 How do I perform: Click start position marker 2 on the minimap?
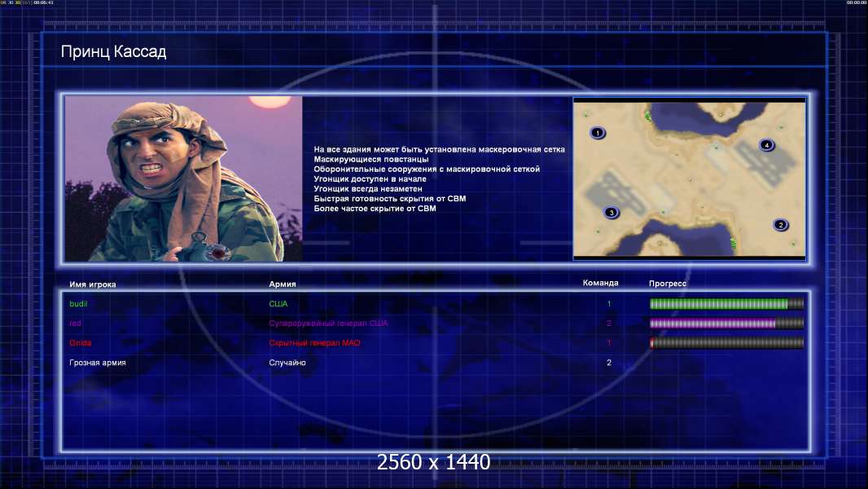(781, 225)
